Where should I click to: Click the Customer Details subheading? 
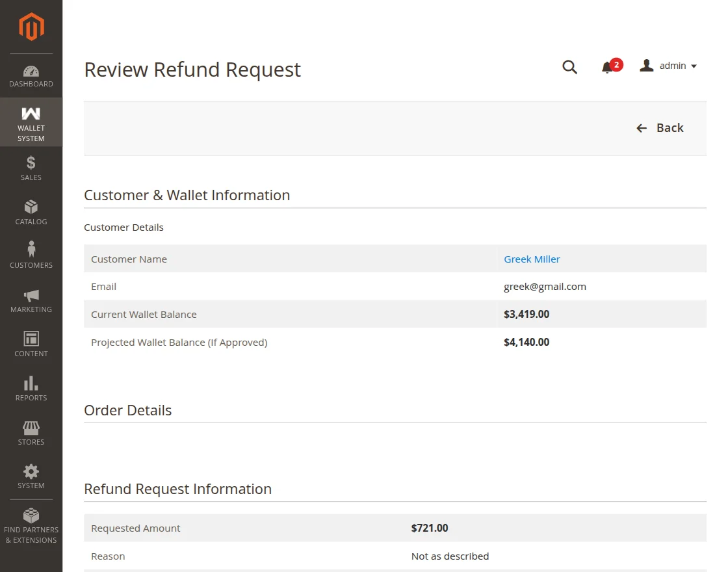click(x=123, y=227)
